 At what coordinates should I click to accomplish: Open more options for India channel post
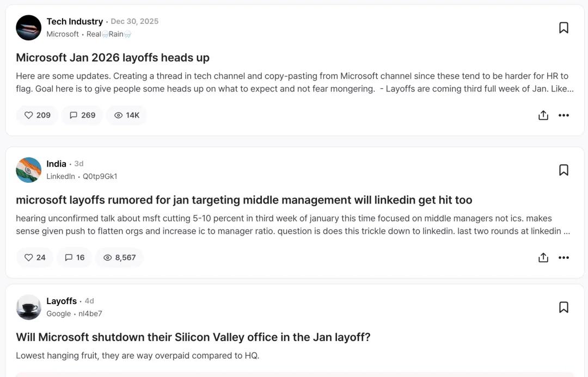(x=563, y=258)
